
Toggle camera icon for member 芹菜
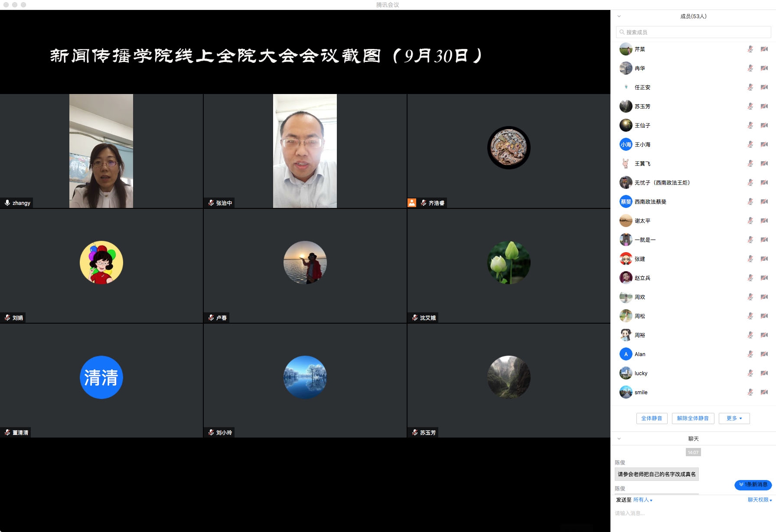[764, 49]
